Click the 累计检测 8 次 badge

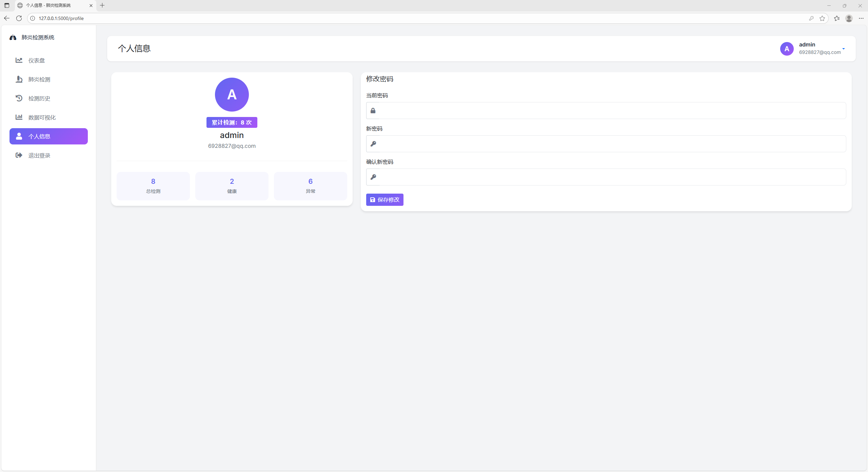coord(232,122)
